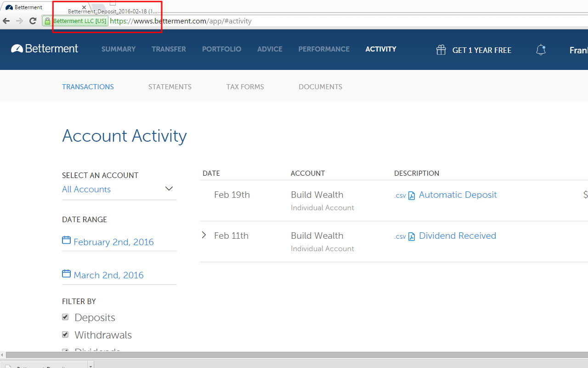The height and width of the screenshot is (368, 588).
Task: Switch to the Statements sub-tab
Action: [170, 86]
